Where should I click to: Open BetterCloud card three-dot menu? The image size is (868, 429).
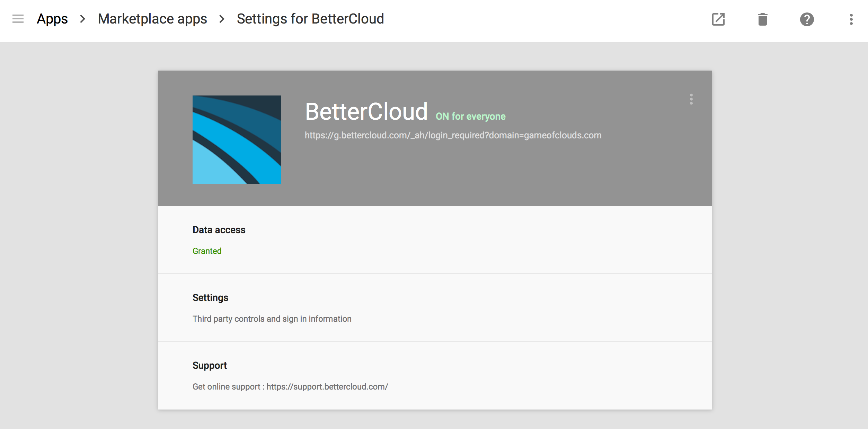pos(691,99)
